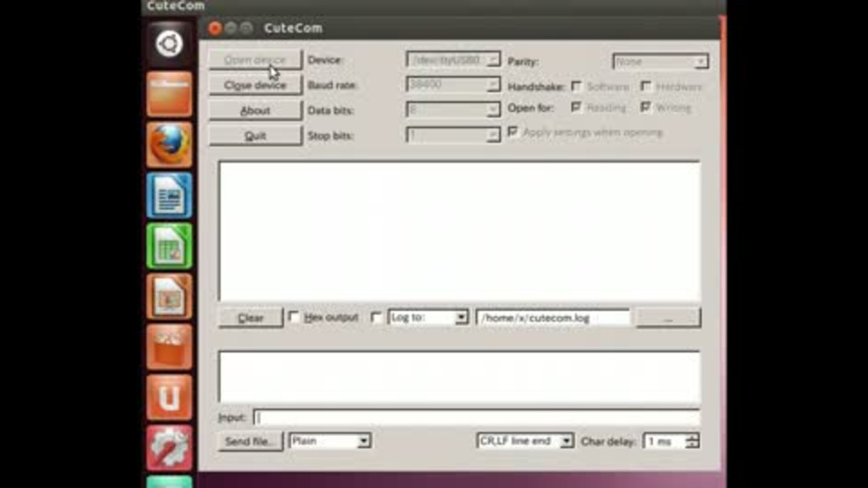
Task: Toggle Software handshake checkbox
Action: coord(576,86)
